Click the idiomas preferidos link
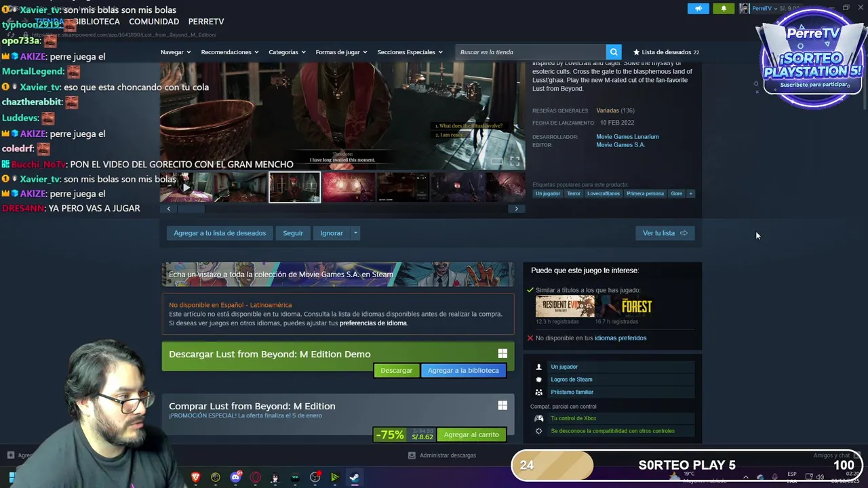 620,338
